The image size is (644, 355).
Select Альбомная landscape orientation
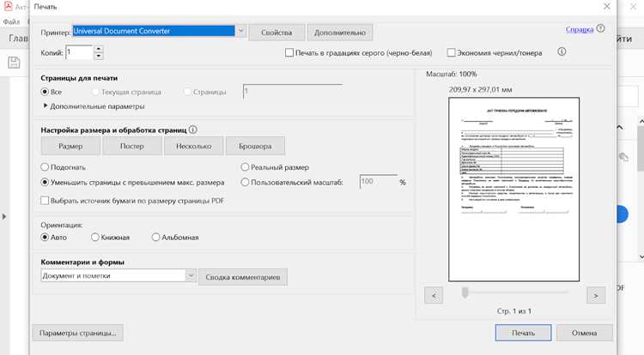pyautogui.click(x=155, y=237)
